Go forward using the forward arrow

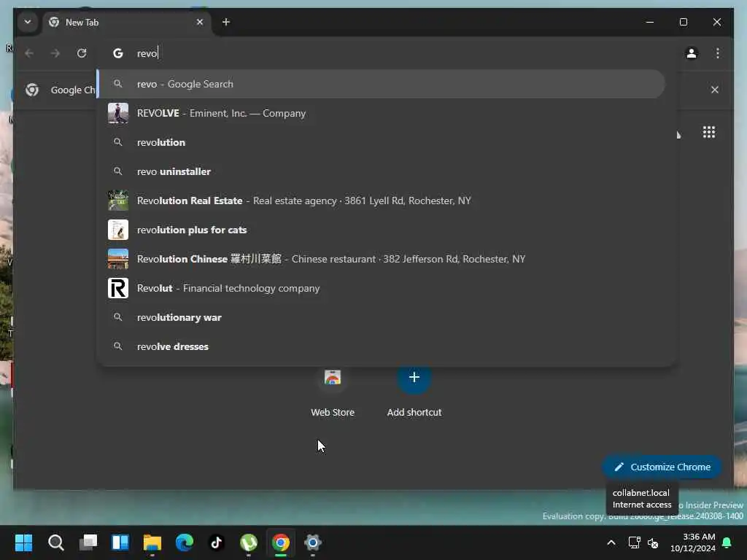55,53
